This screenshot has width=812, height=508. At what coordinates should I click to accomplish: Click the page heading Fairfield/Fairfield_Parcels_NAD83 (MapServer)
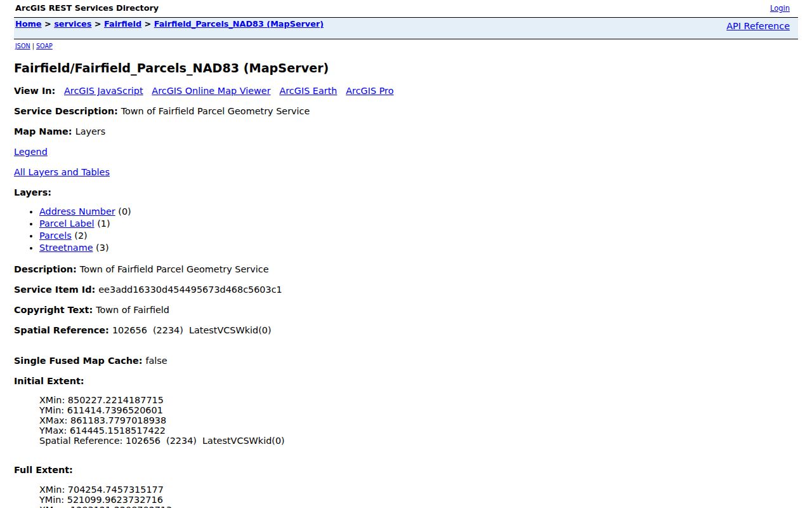[171, 68]
